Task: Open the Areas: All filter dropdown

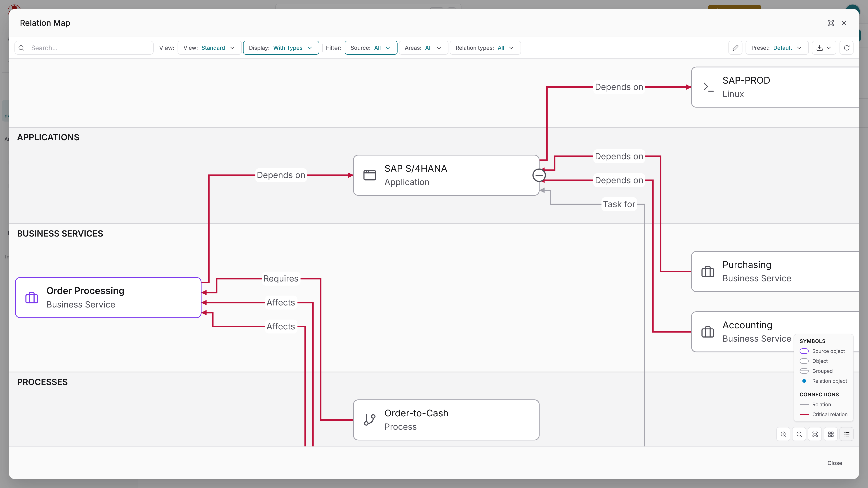Action: (x=423, y=48)
